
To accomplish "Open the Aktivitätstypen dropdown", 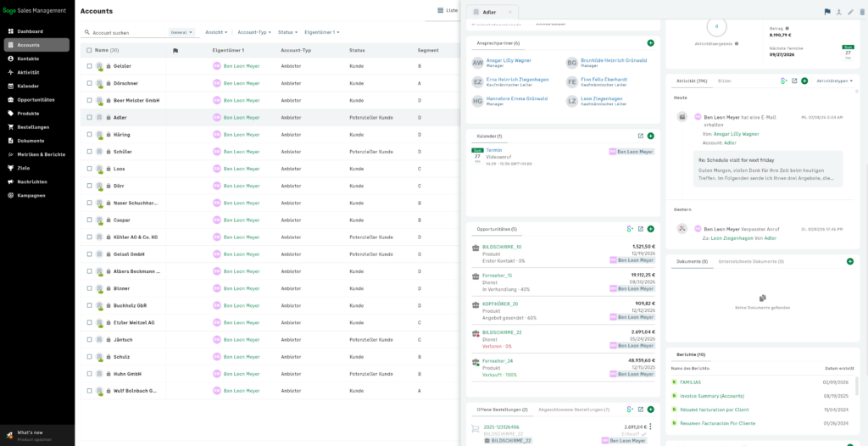I will coord(834,81).
